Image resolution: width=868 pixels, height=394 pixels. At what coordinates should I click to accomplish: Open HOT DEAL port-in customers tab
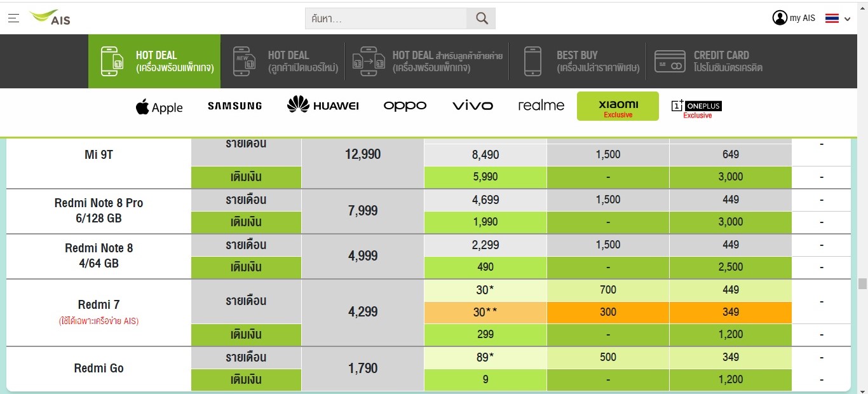coord(428,61)
